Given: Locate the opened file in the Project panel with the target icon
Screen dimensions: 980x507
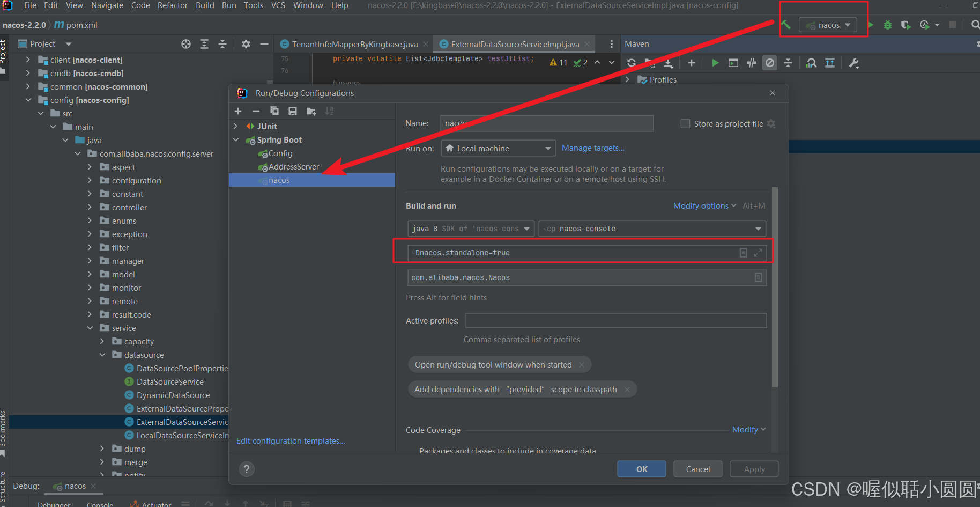Looking at the screenshot, I should (186, 44).
